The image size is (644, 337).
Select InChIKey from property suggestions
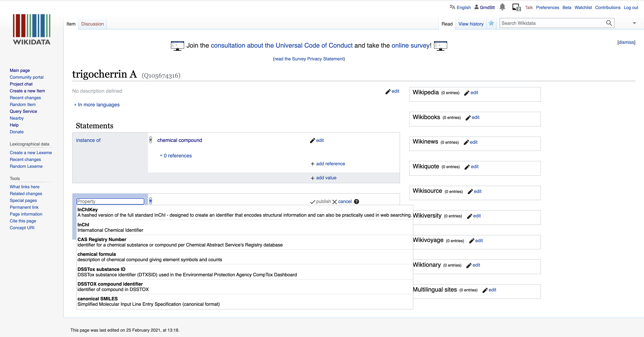[245, 213]
